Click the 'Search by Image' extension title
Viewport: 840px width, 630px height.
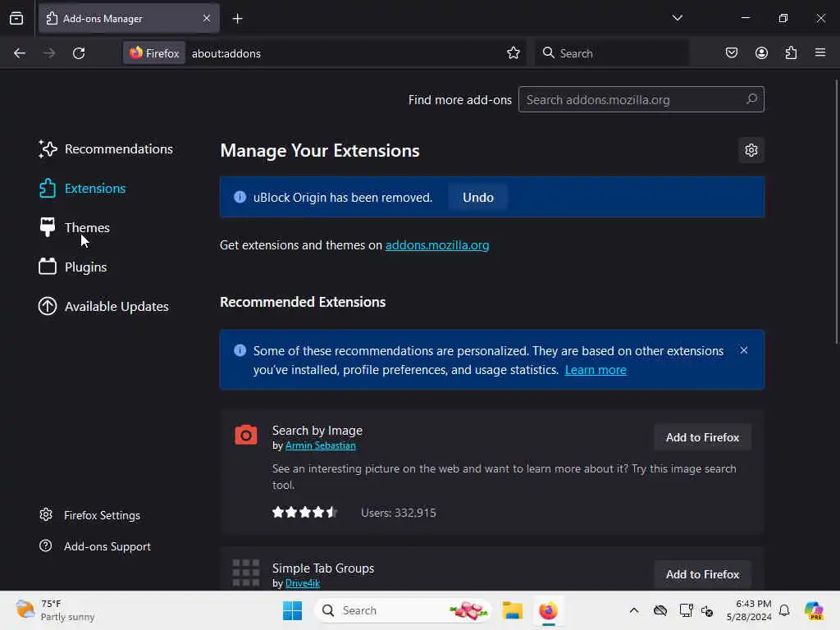pos(317,431)
